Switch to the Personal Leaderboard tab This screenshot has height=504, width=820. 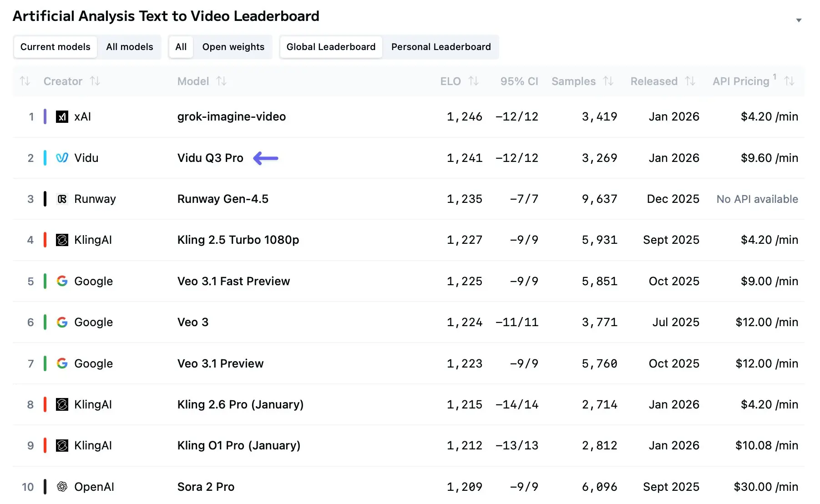[440, 47]
